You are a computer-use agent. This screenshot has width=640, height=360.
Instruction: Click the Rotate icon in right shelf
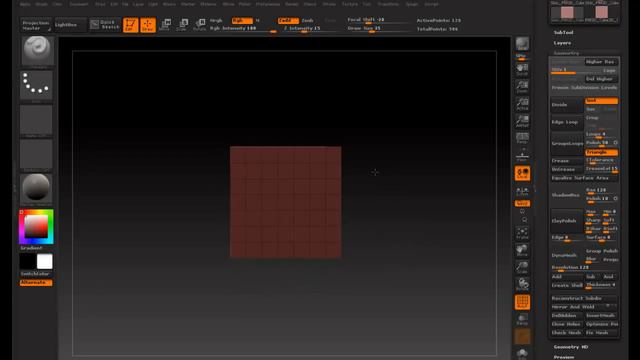point(522,284)
